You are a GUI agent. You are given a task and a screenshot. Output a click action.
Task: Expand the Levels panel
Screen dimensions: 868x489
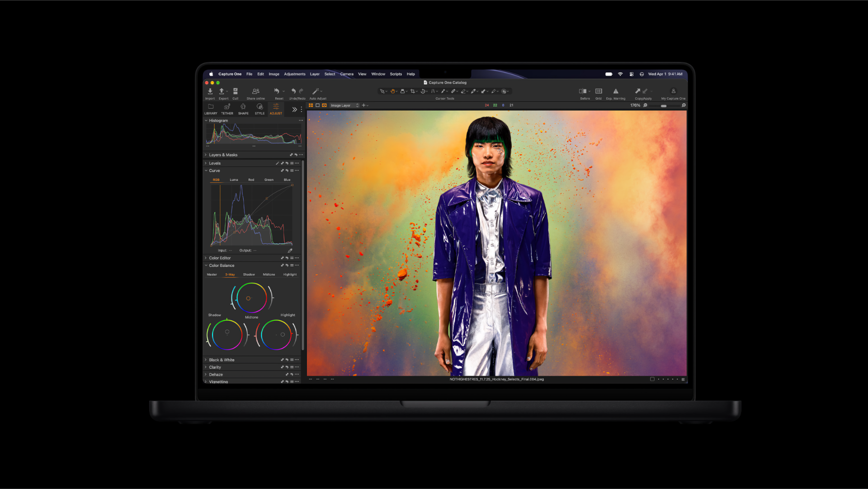[x=206, y=163]
